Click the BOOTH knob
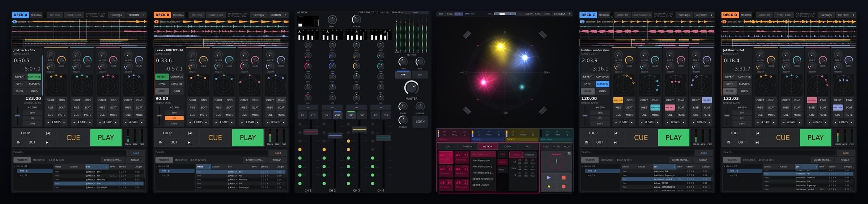Viewport: 868px width, 204px height. point(403,106)
